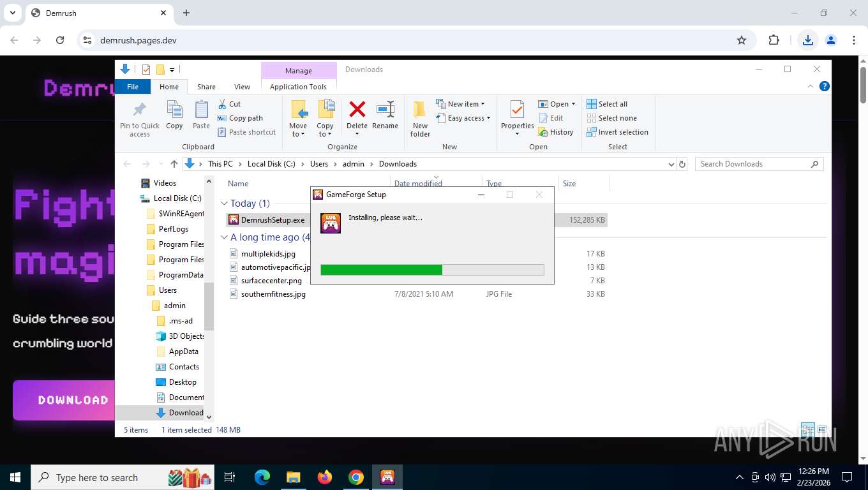Collapse the Explorer ribbon chevron
The width and height of the screenshot is (868, 490).
pos(811,87)
